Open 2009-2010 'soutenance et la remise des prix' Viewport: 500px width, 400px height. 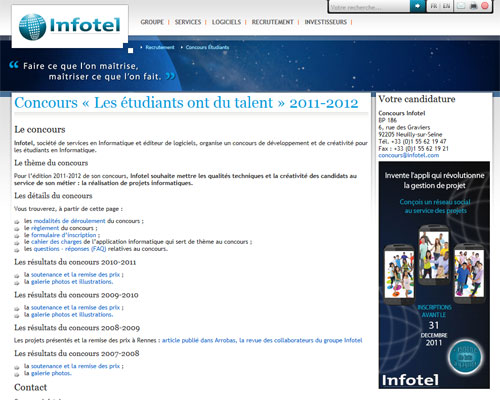75,308
